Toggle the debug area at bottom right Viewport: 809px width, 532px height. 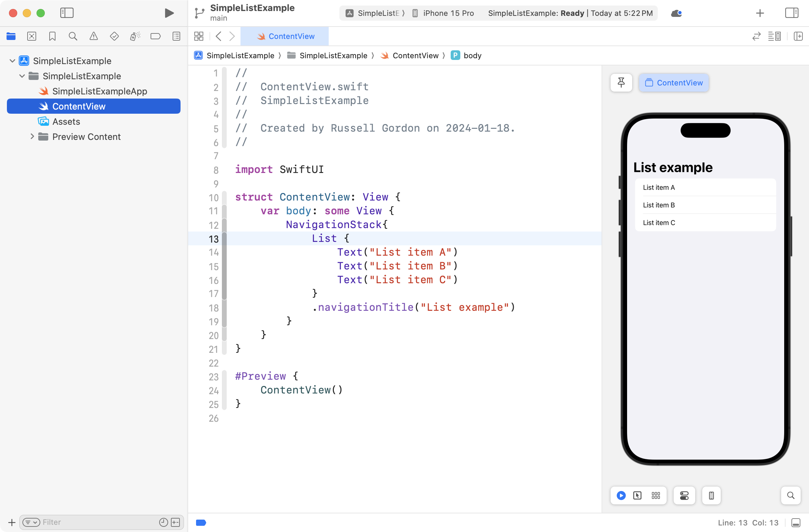[x=796, y=523]
